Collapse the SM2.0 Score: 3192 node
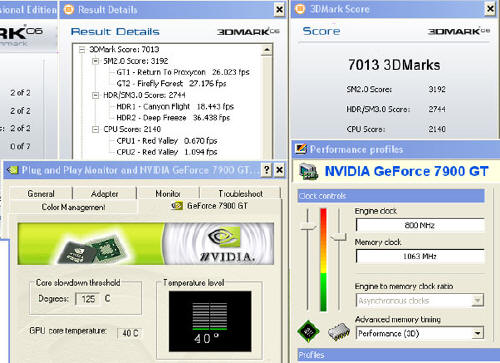Image resolution: width=500 pixels, height=363 pixels. click(95, 61)
